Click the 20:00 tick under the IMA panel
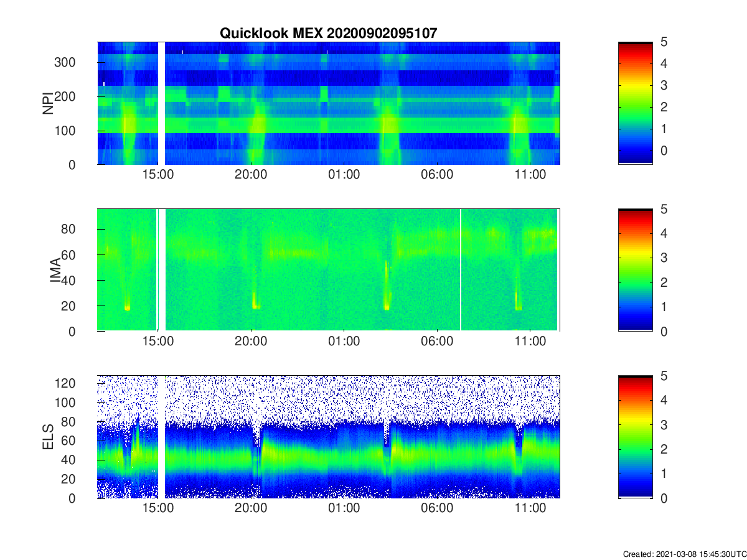This screenshot has height=560, width=747. (x=251, y=342)
